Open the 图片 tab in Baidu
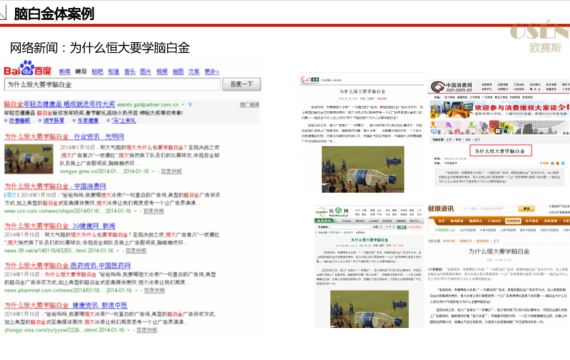This screenshot has height=360, width=570. pyautogui.click(x=146, y=72)
